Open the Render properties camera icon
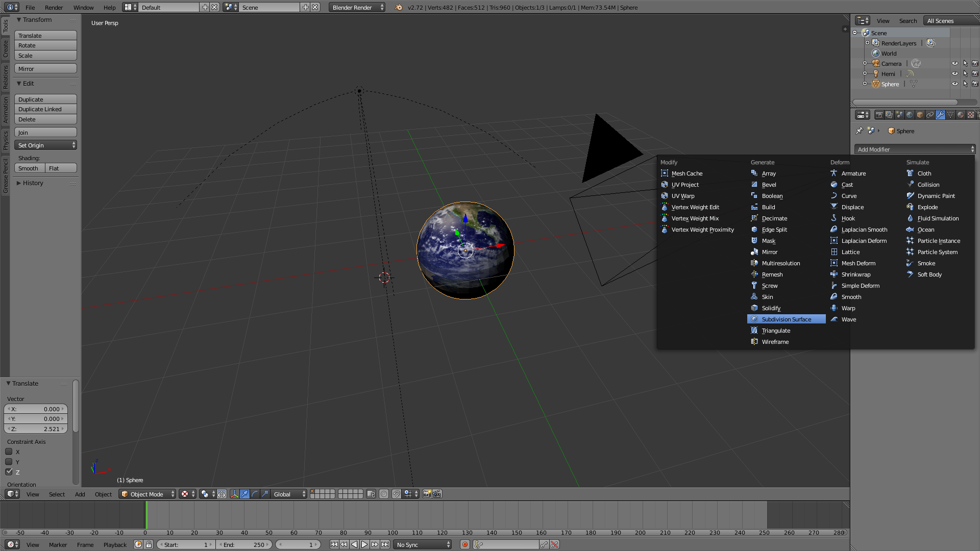980x551 pixels. [x=879, y=115]
